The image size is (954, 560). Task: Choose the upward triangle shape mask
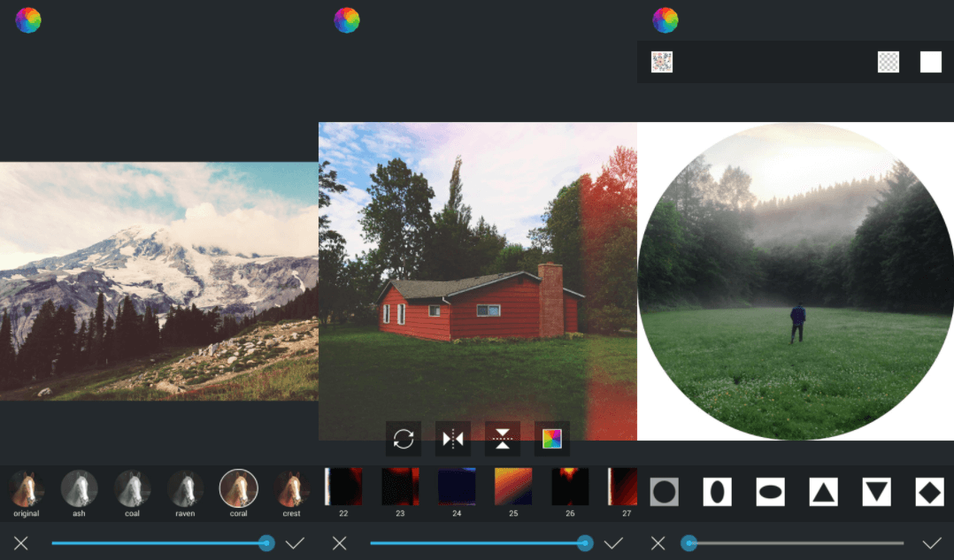pos(824,491)
